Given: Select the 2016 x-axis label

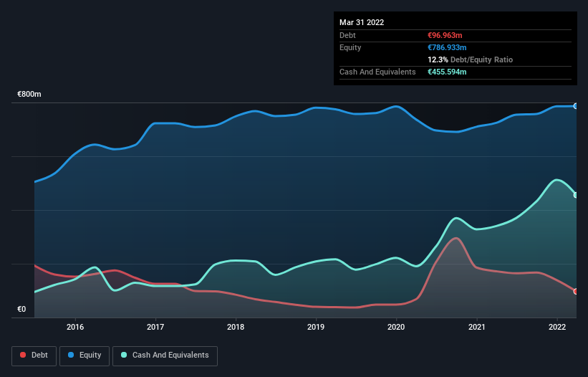Looking at the screenshot, I should coord(75,327).
